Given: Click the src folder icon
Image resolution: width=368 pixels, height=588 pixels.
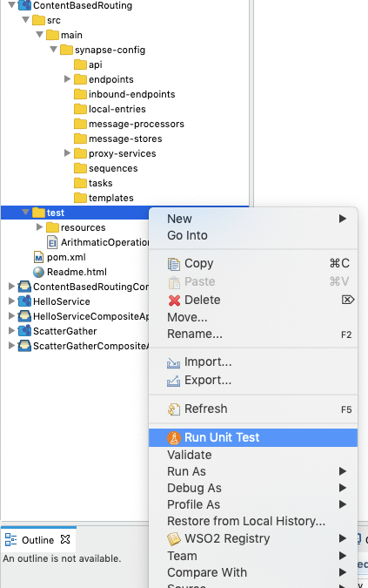Looking at the screenshot, I should (38, 20).
